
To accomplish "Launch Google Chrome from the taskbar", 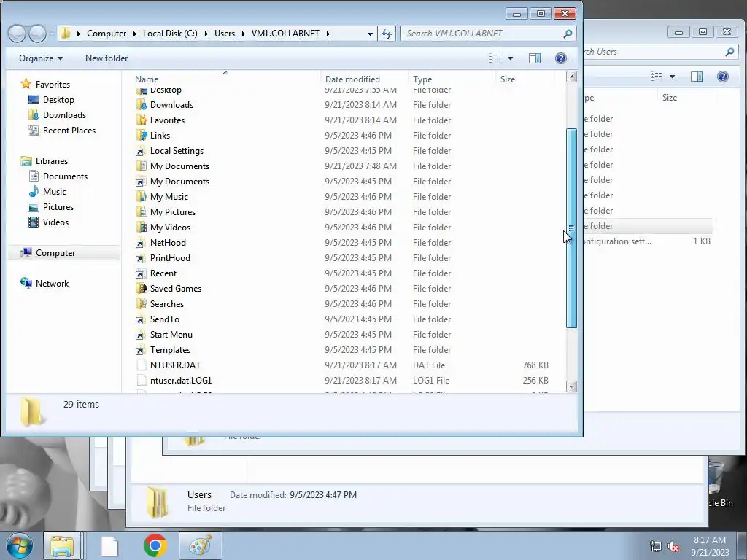I will [155, 545].
